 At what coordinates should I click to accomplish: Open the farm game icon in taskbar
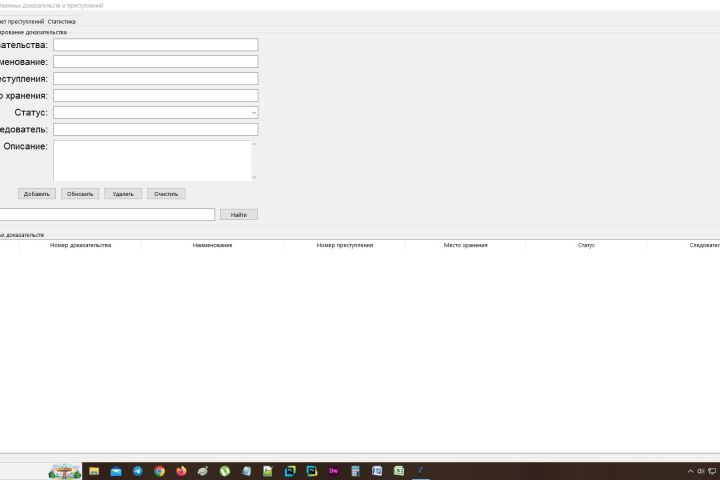(65, 471)
